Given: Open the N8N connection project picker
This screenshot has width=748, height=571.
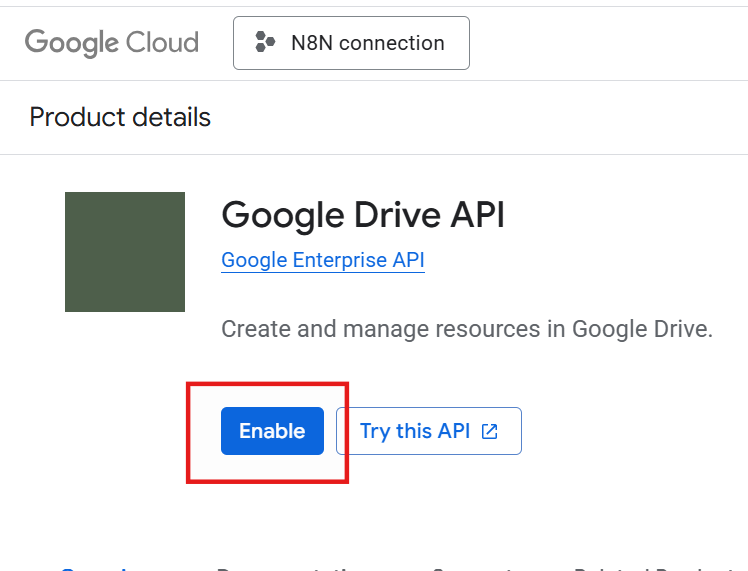Looking at the screenshot, I should [351, 43].
